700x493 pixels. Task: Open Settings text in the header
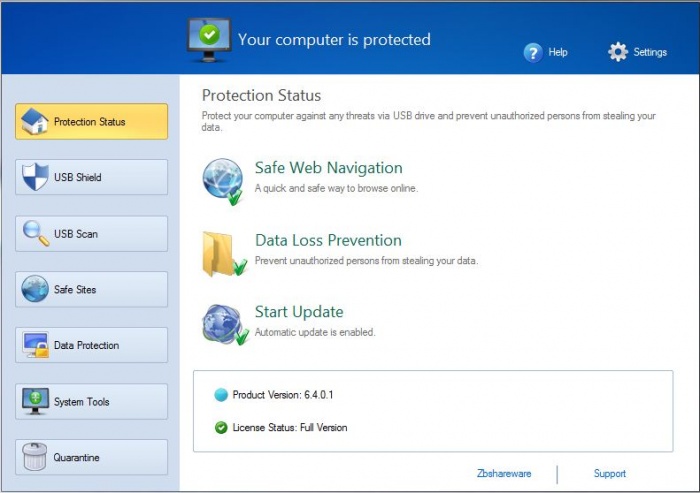point(650,52)
